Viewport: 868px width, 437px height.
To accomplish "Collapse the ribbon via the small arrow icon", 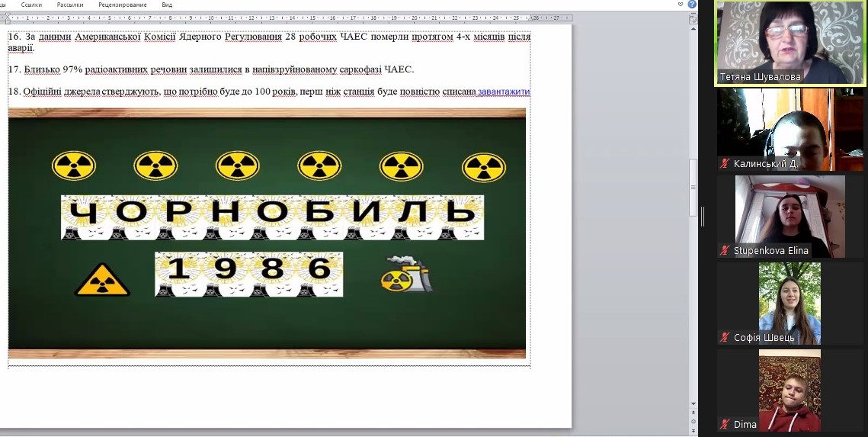I will pos(681,5).
